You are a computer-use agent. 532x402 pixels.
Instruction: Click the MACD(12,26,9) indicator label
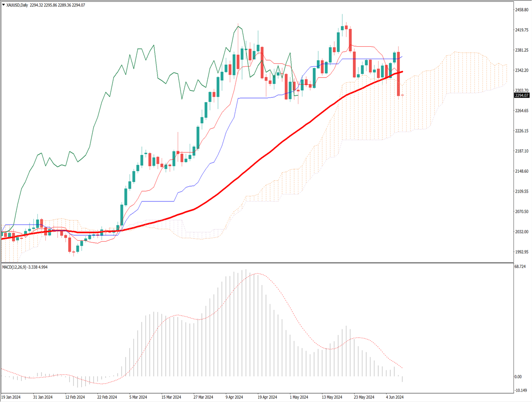point(17,267)
